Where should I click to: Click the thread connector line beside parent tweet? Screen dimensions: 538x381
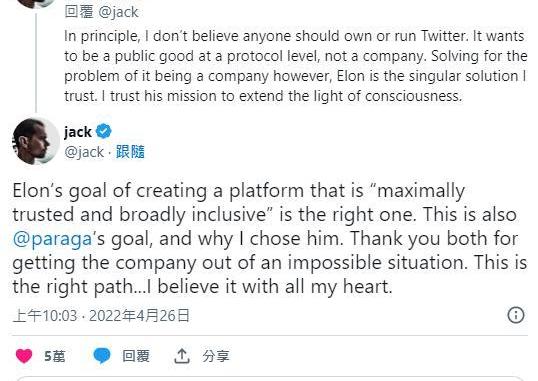click(x=36, y=64)
